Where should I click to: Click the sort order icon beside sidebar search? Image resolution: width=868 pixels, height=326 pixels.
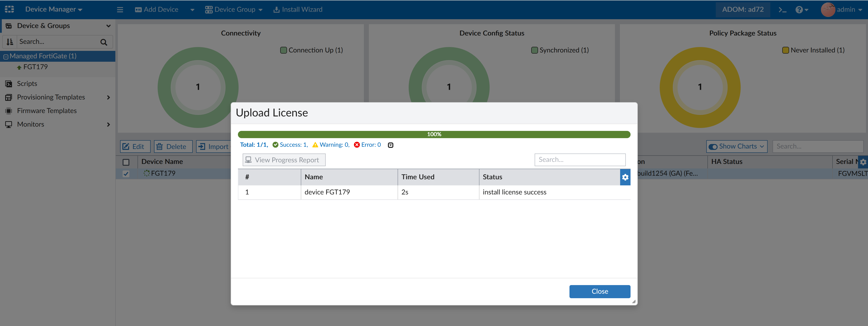coord(10,42)
